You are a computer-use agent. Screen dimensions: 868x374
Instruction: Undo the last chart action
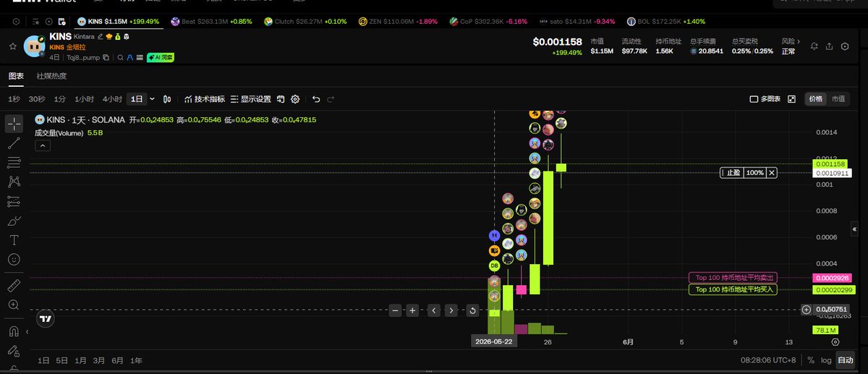pos(316,99)
